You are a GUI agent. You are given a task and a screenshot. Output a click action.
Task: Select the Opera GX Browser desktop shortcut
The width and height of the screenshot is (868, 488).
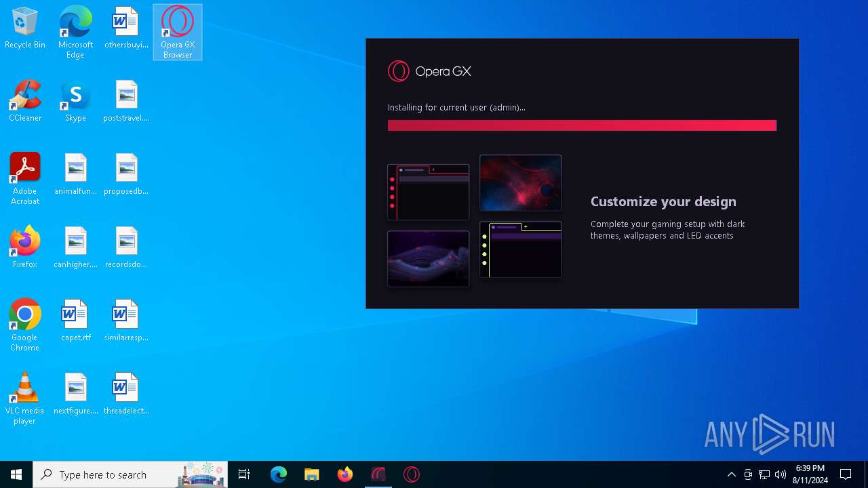click(x=178, y=33)
